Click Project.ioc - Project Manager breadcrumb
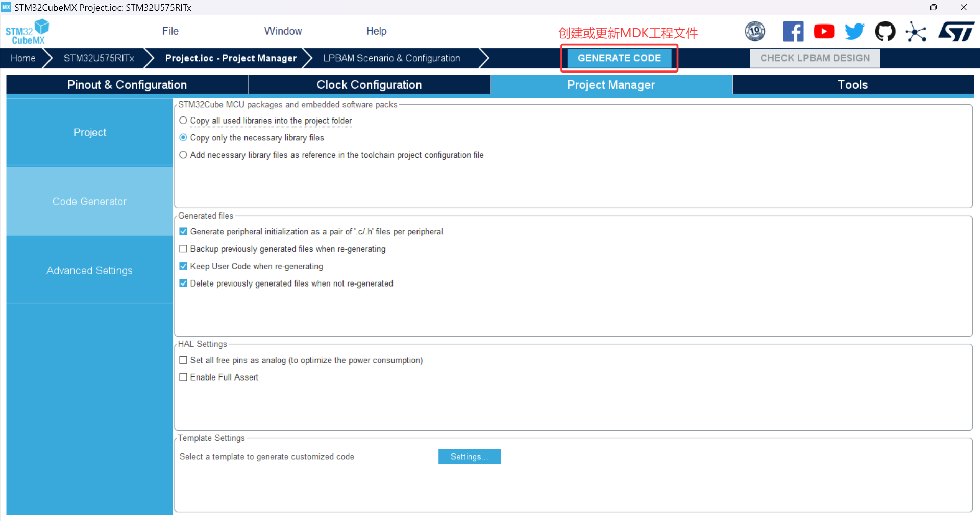The height and width of the screenshot is (521, 980). [231, 58]
